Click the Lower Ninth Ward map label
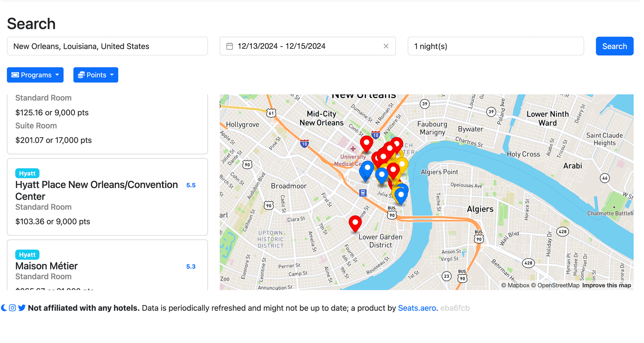The height and width of the screenshot is (343, 644). tap(547, 119)
